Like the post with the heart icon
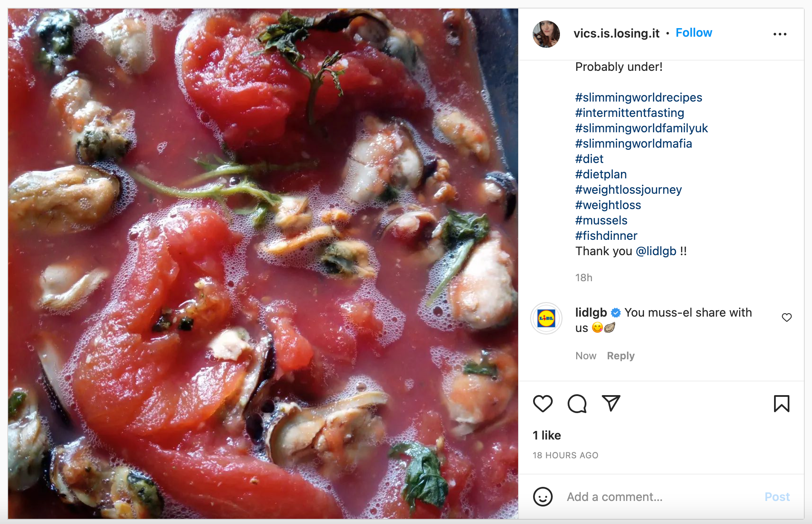The image size is (812, 524). pyautogui.click(x=542, y=404)
